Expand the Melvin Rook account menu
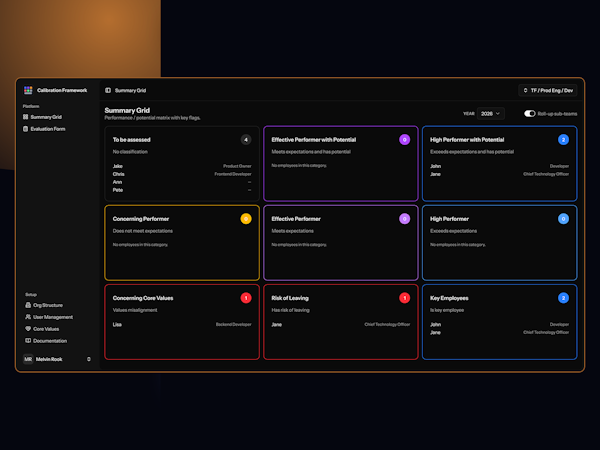Screen dimensions: 600x450 (x=89, y=359)
